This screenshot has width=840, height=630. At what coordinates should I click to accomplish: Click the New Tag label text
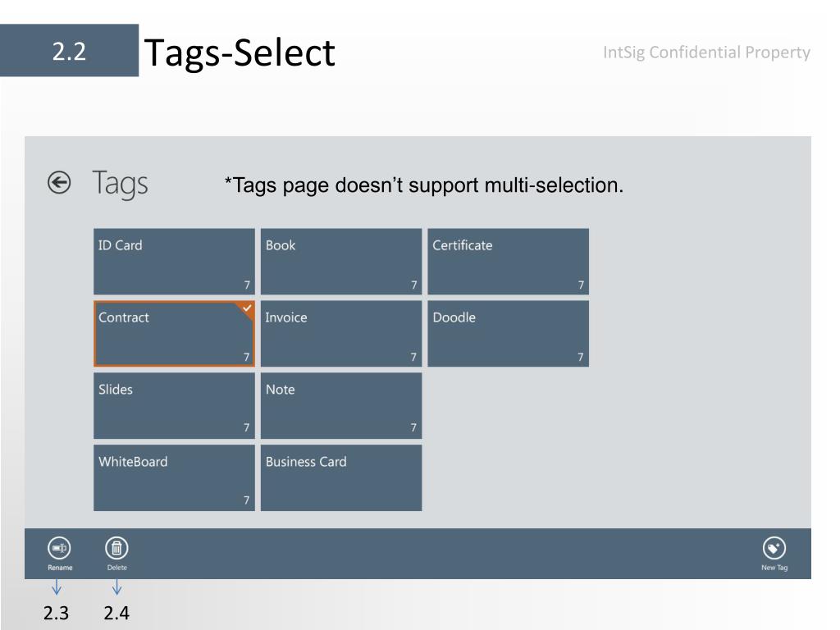coord(774,568)
